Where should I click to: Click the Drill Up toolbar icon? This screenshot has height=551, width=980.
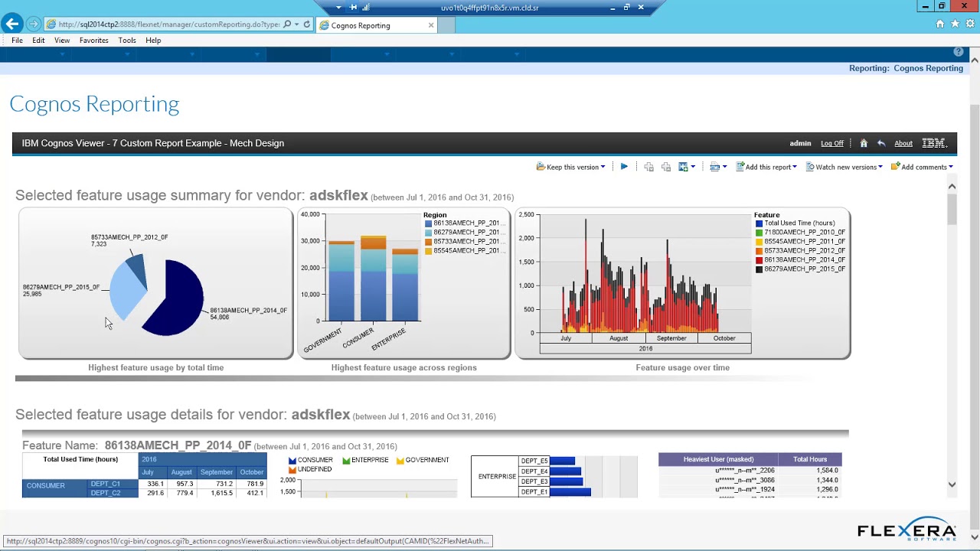click(666, 167)
